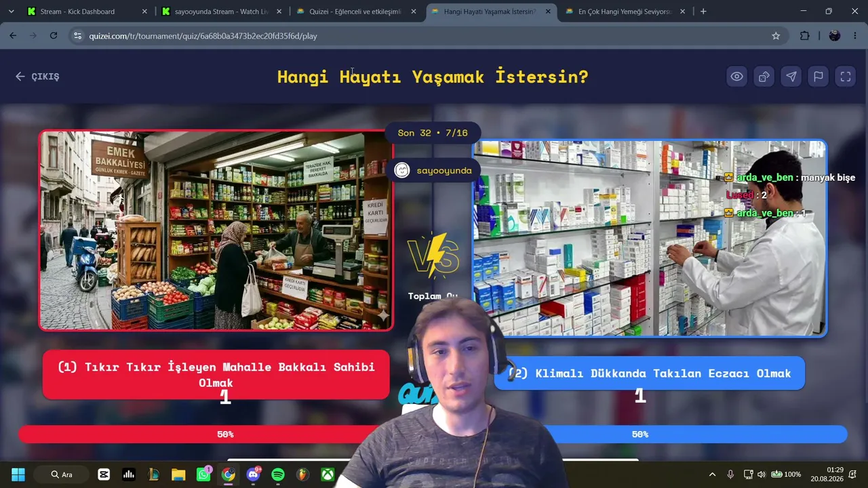Screen dimensions: 868x488
Task: Click the Chrome taskbar icon
Action: (x=229, y=474)
